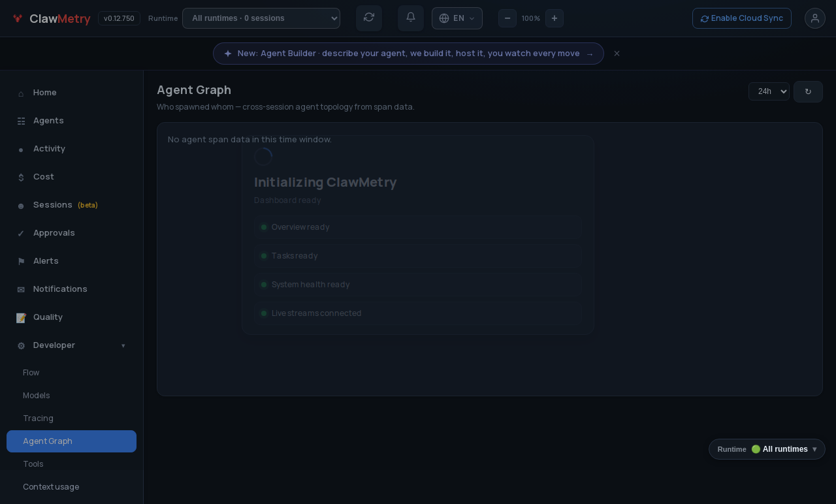Open the Cost page

71,177
